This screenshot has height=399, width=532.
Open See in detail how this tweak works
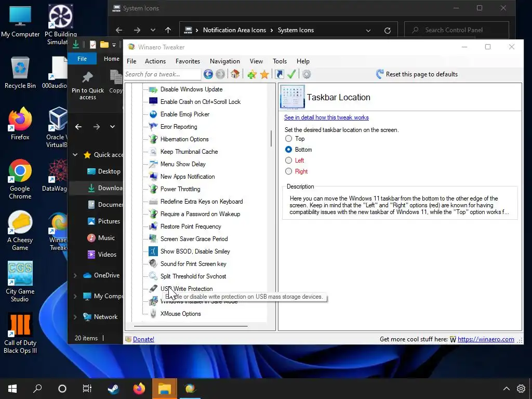(x=326, y=117)
